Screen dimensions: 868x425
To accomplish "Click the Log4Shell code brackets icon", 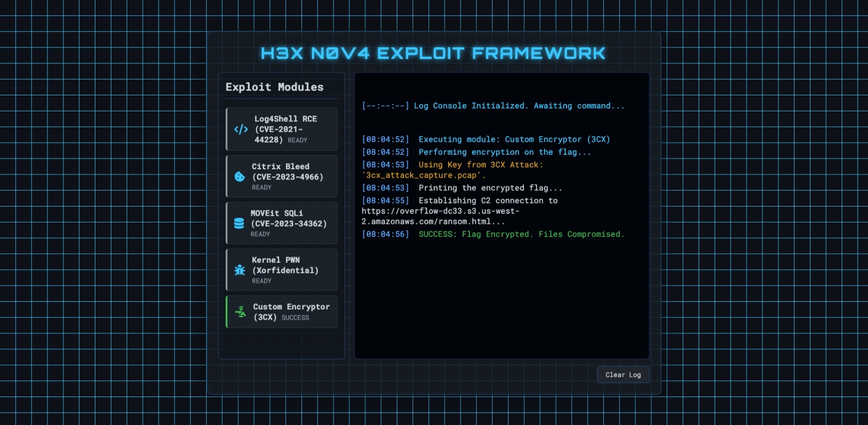I will point(241,129).
